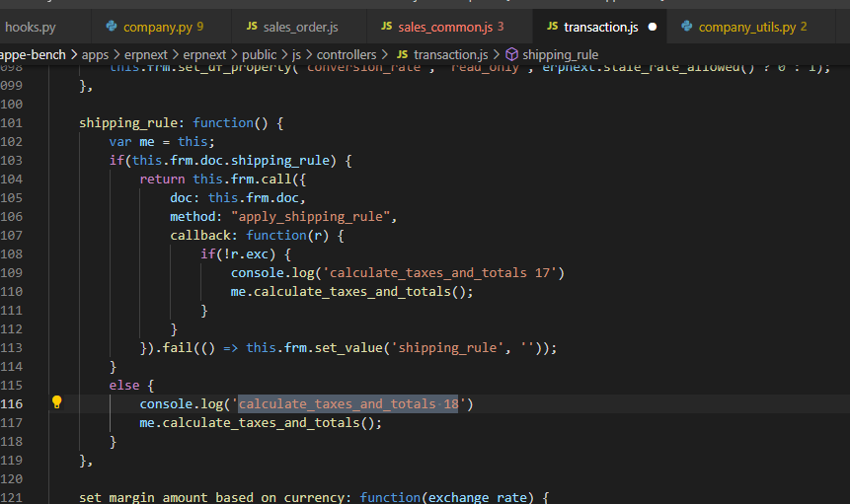The height and width of the screenshot is (504, 850).
Task: Click the lightbulb quick-fix icon on line 116
Action: (56, 402)
